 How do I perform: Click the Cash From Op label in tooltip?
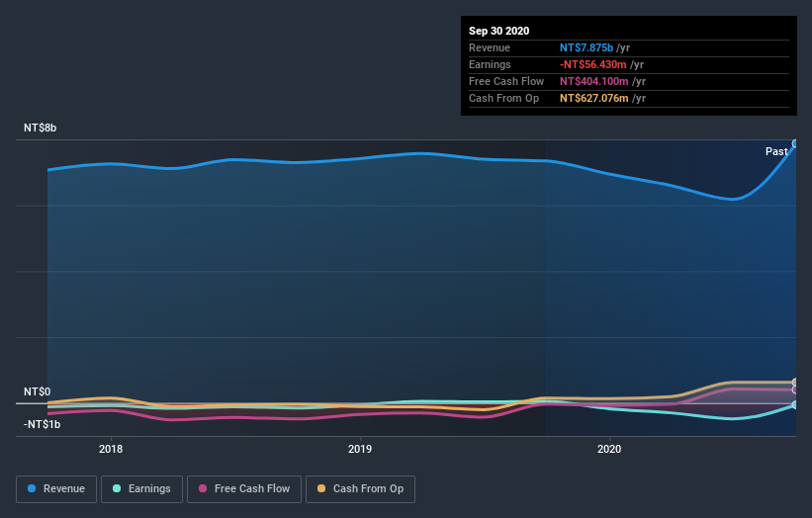tap(503, 98)
